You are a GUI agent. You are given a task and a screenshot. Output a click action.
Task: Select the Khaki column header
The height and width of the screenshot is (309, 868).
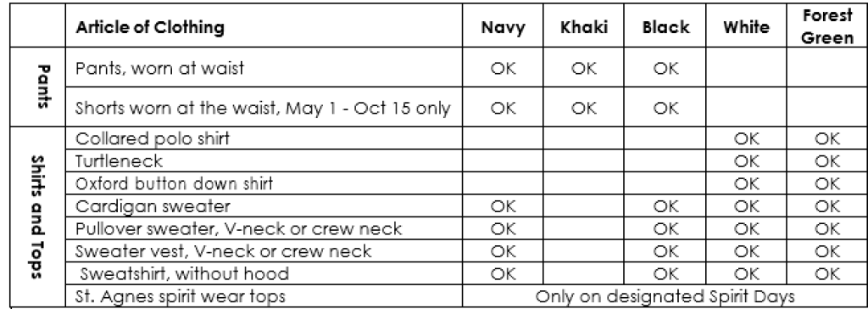(x=584, y=27)
